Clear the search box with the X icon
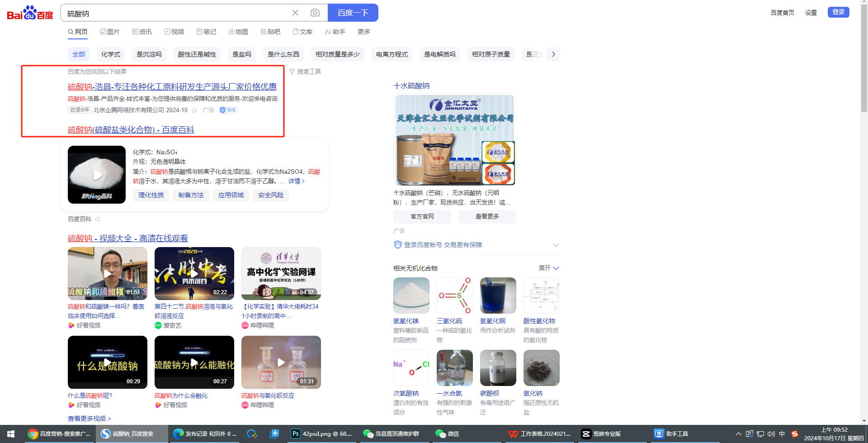 tap(295, 13)
